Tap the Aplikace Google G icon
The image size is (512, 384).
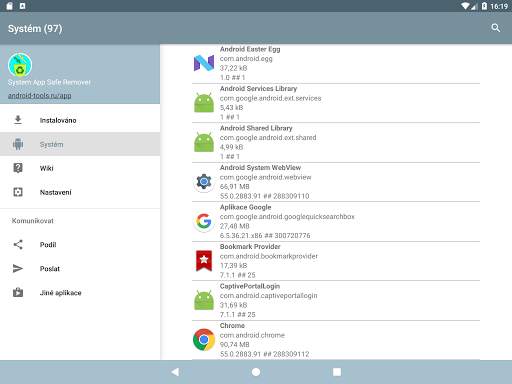coord(204,221)
